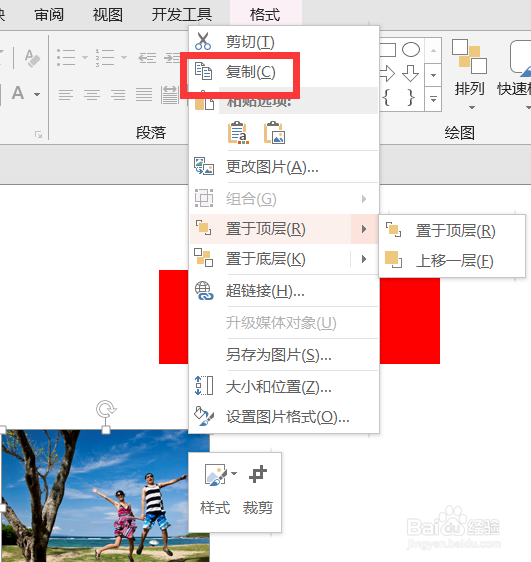531x562 pixels.
Task: Open Hyperlink (超链接) dialog
Action: [284, 291]
